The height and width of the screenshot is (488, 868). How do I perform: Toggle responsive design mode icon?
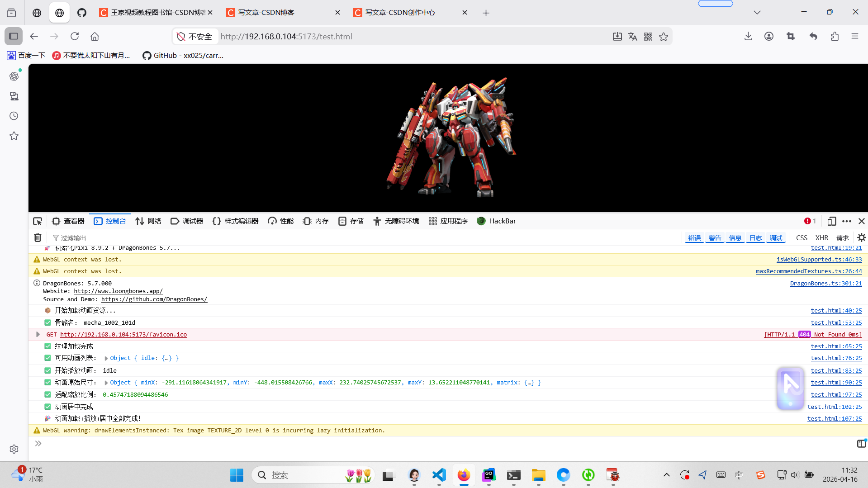(831, 221)
